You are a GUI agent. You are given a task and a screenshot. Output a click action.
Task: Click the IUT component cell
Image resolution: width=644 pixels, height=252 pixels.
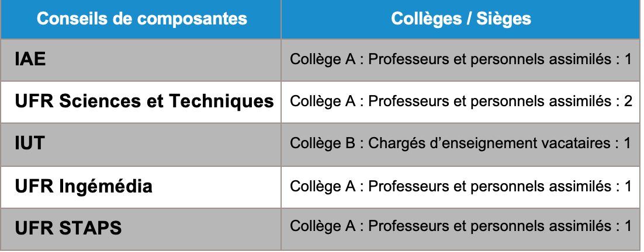(30, 143)
